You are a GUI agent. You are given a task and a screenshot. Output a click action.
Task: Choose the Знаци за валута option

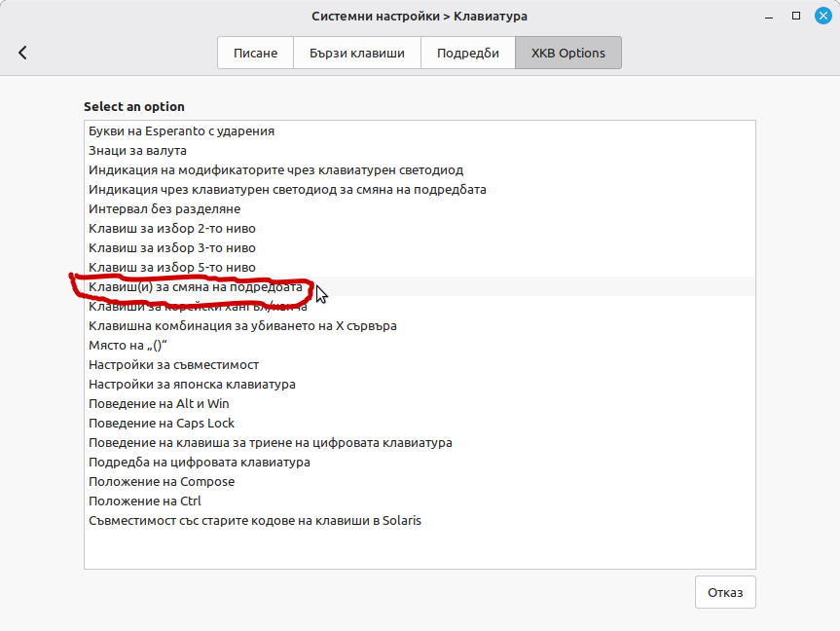[420, 151]
